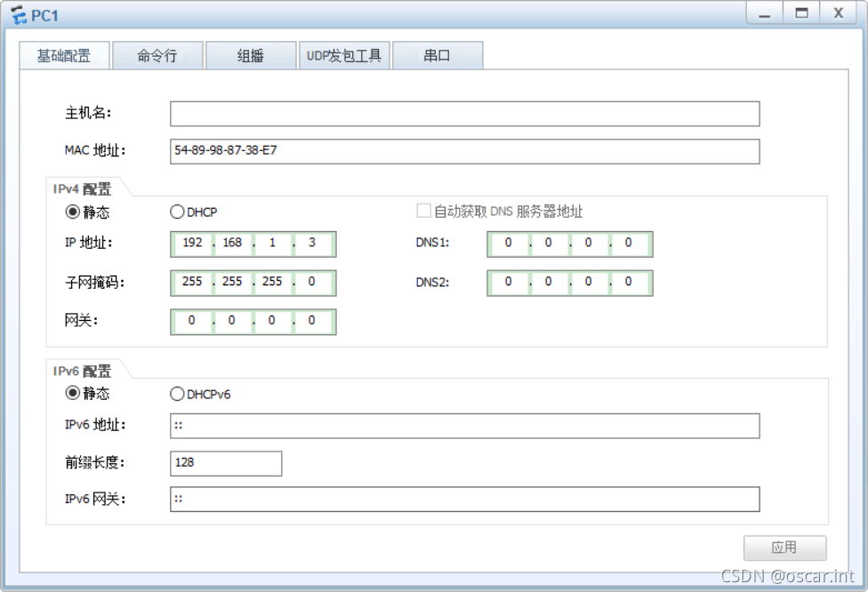Minimize the PC1 window
The width and height of the screenshot is (868, 592).
[765, 13]
